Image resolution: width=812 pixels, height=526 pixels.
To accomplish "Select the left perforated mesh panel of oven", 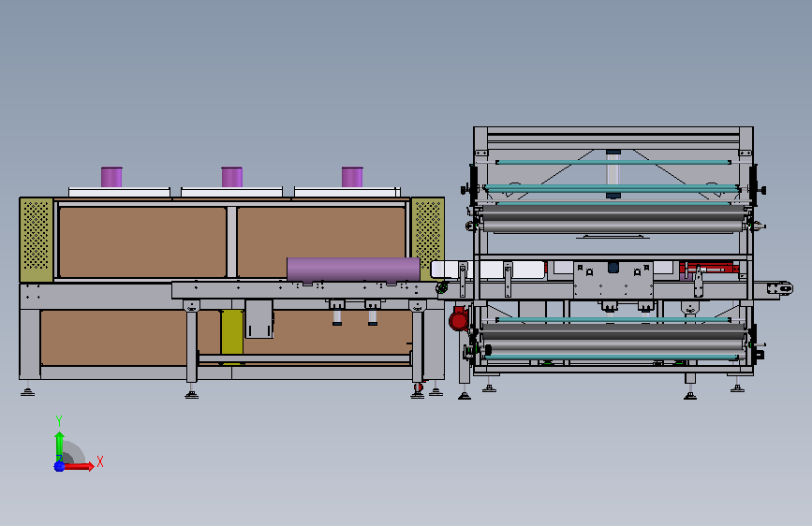I will [36, 240].
